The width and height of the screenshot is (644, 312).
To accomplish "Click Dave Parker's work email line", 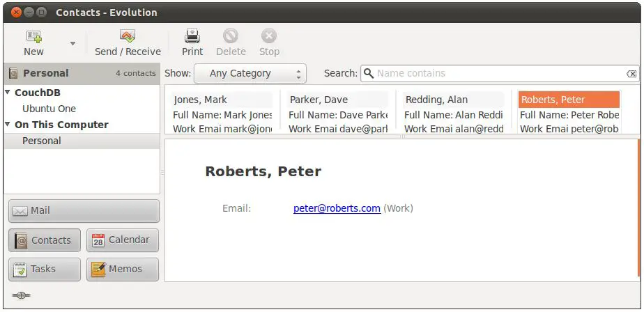I will (x=338, y=129).
